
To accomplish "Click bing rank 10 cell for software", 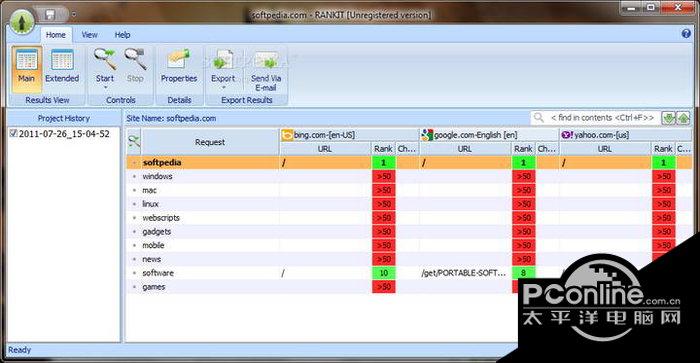I will tap(383, 273).
